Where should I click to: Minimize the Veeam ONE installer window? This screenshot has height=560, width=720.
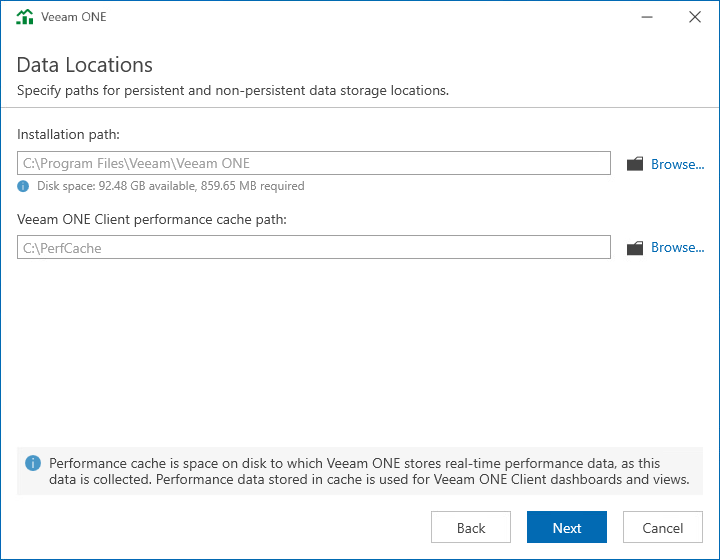coord(647,17)
